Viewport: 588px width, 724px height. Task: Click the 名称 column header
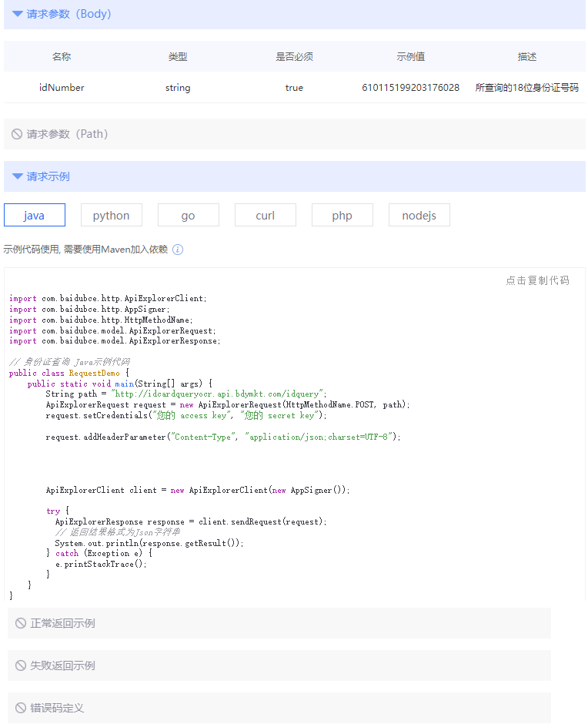click(62, 57)
